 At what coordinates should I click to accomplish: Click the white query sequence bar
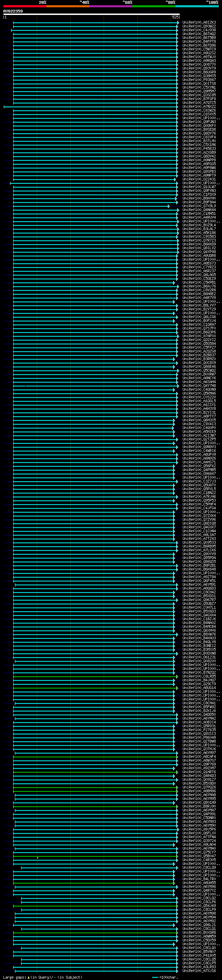pos(92,15)
